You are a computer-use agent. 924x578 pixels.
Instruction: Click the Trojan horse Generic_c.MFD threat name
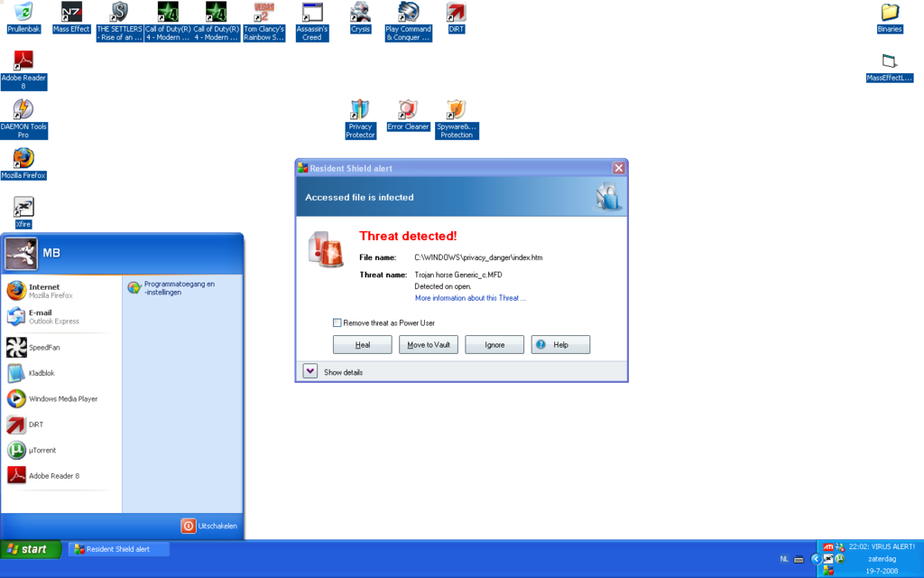[x=458, y=275]
